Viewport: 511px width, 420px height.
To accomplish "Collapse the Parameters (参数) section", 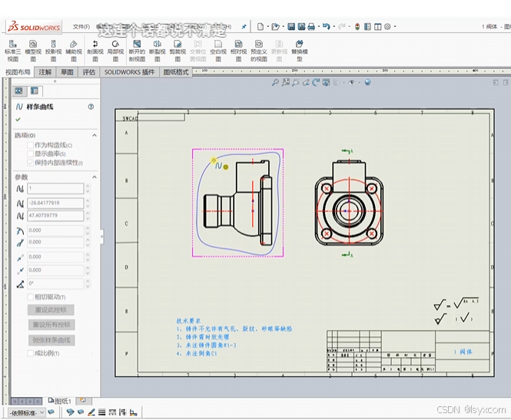I will pyautogui.click(x=95, y=177).
